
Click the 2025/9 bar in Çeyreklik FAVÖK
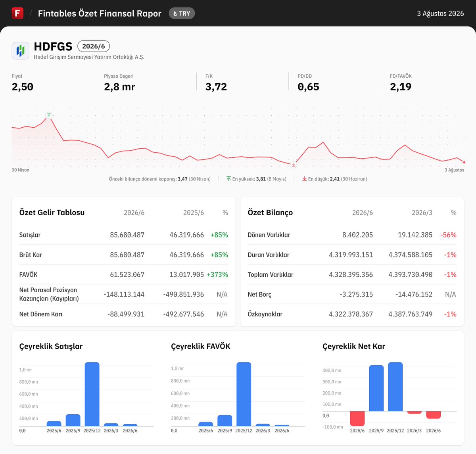[x=225, y=421]
